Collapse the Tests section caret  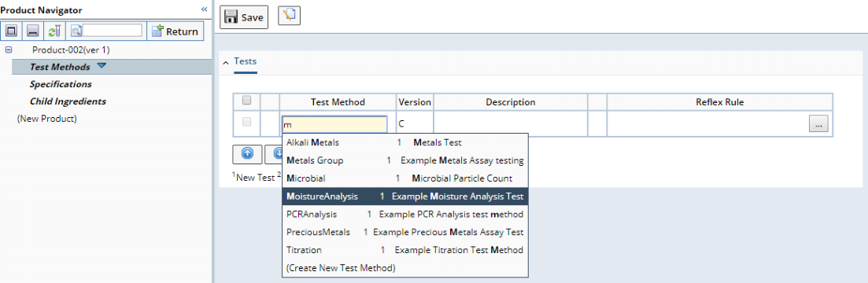(225, 62)
